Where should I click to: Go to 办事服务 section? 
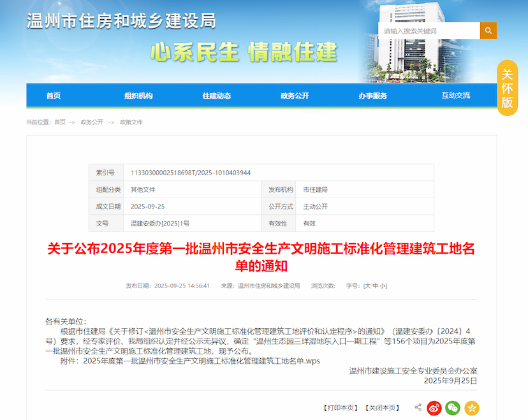pyautogui.click(x=374, y=95)
